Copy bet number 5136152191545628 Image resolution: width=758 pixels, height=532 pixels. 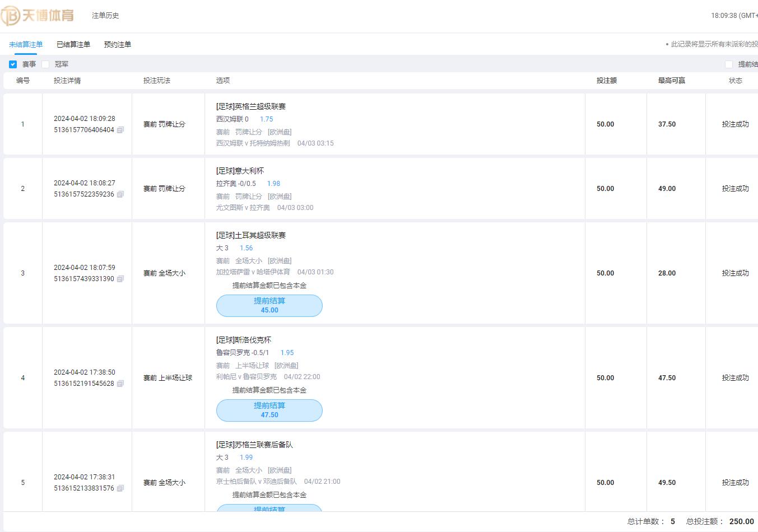120,384
